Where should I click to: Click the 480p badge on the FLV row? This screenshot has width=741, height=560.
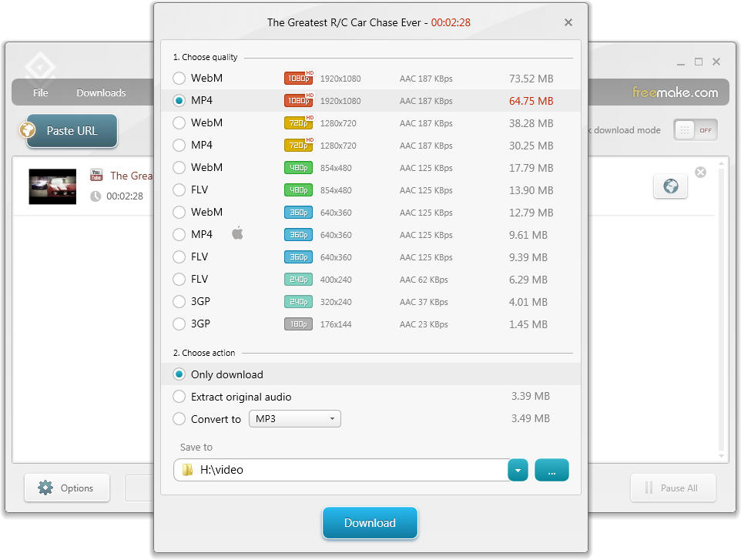pos(298,189)
